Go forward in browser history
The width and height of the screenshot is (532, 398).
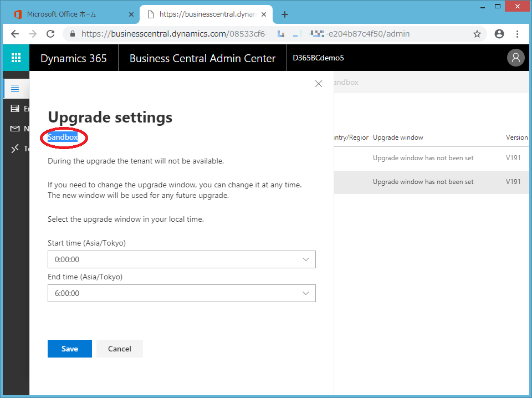click(33, 34)
